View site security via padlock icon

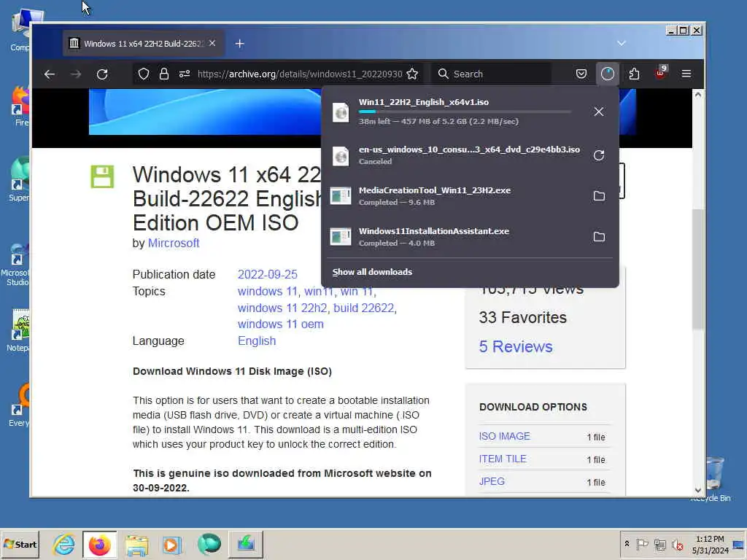[164, 74]
